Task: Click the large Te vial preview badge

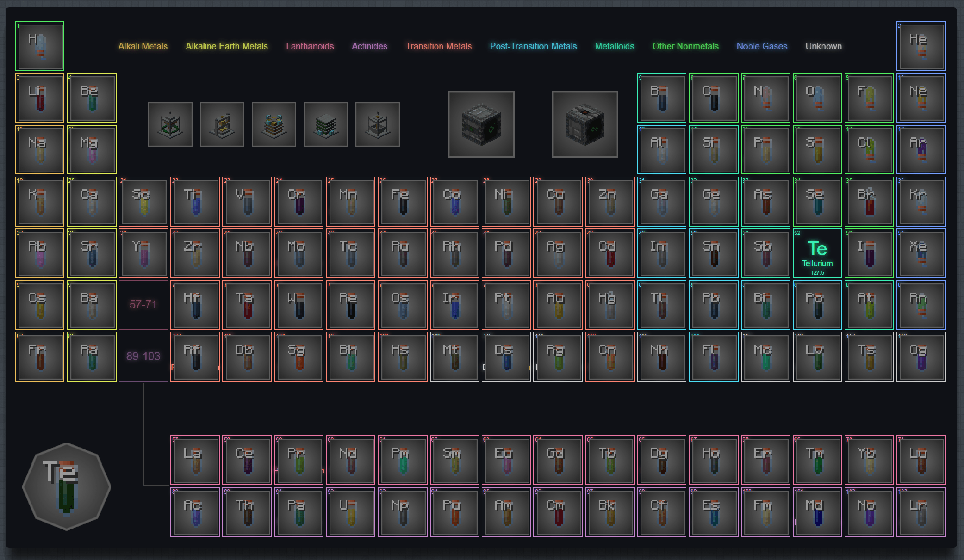Action: [x=67, y=486]
